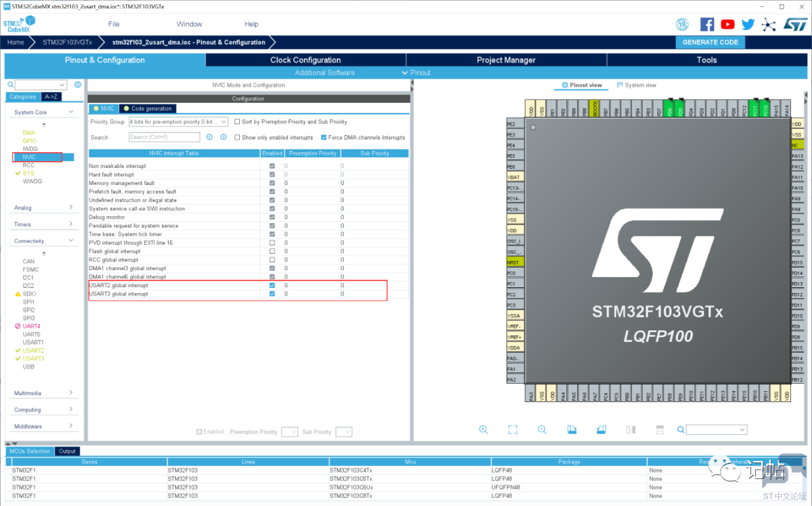Zoom out of the pinout view
Image resolution: width=812 pixels, height=506 pixels.
click(542, 429)
